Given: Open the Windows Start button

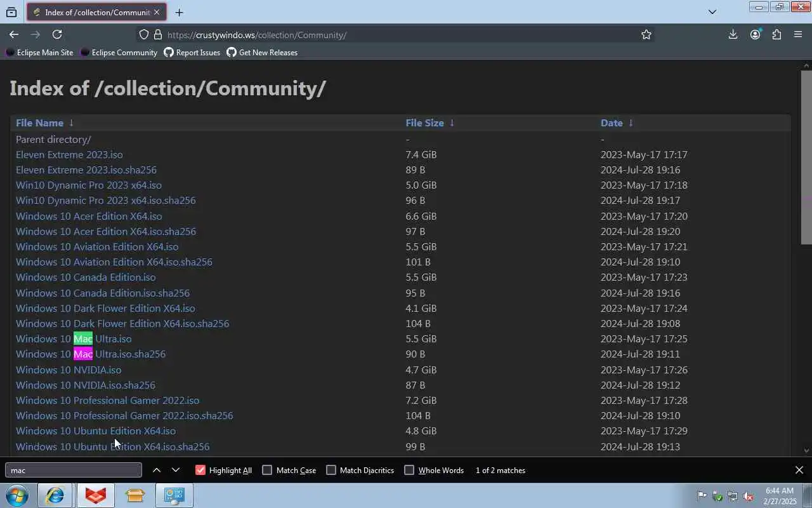Looking at the screenshot, I should (17, 495).
